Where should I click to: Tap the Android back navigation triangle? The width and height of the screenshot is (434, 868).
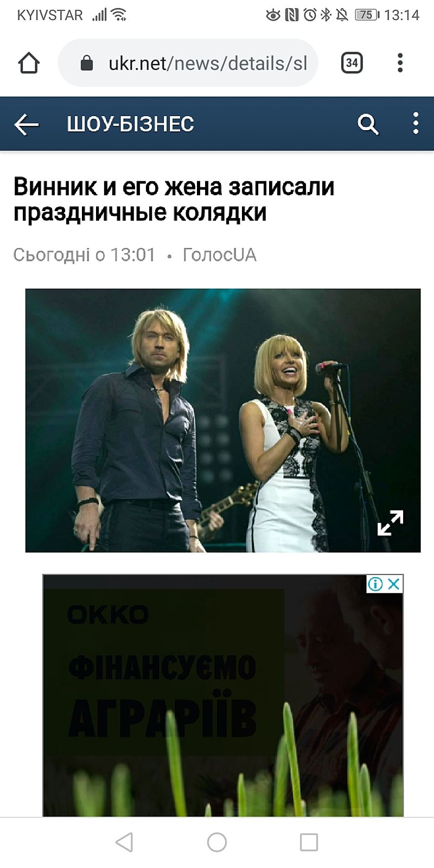tap(124, 843)
